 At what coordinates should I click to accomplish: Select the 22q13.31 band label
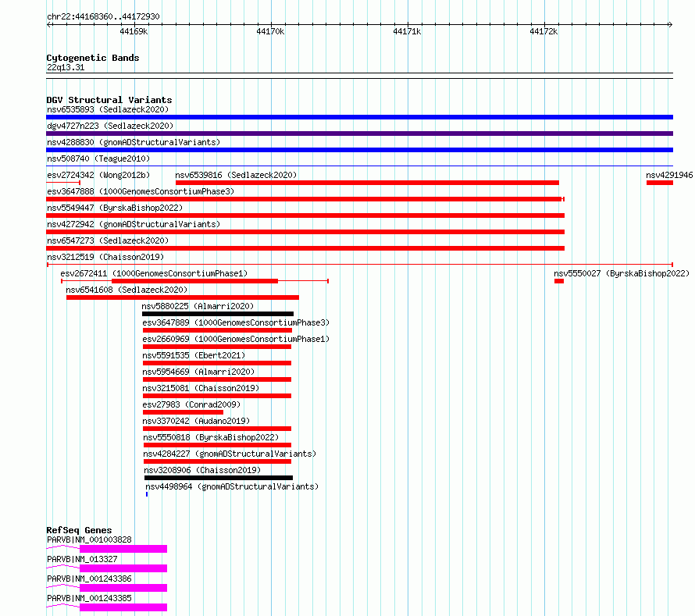(66, 67)
